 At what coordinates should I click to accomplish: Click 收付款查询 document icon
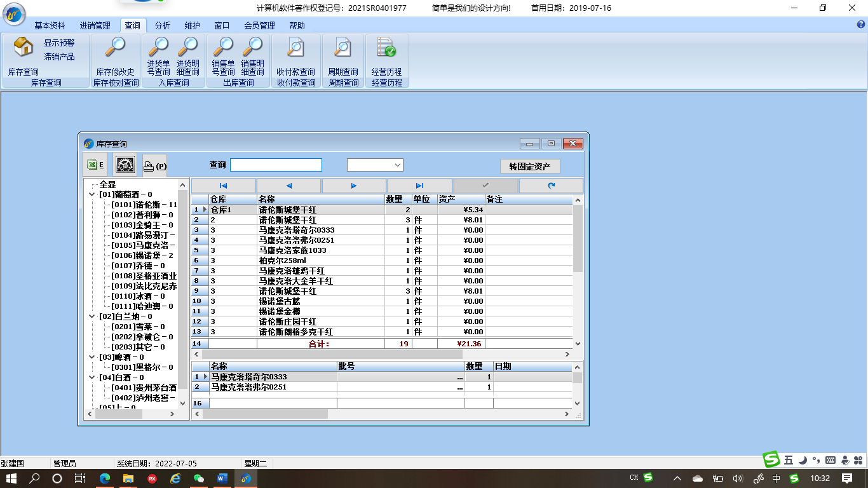point(295,48)
